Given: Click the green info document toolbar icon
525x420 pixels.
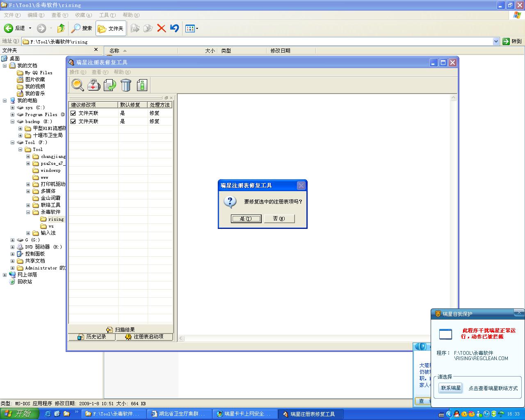Looking at the screenshot, I should pyautogui.click(x=142, y=85).
